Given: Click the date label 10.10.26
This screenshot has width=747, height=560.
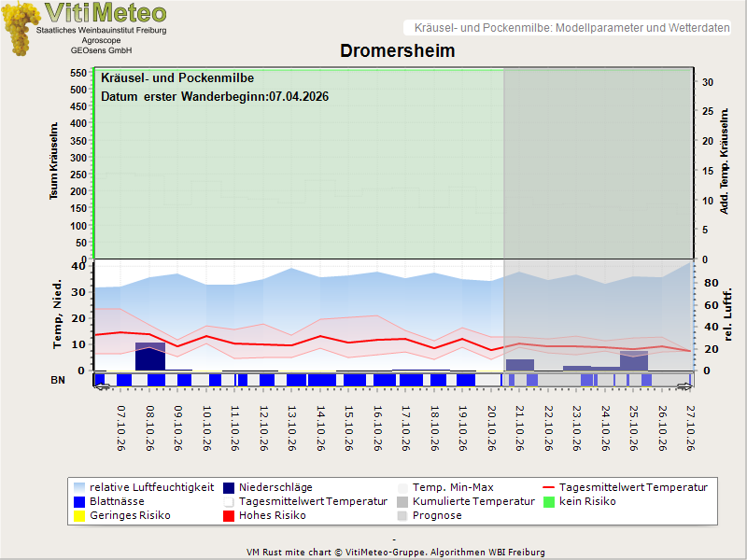Looking at the screenshot, I should tap(206, 428).
